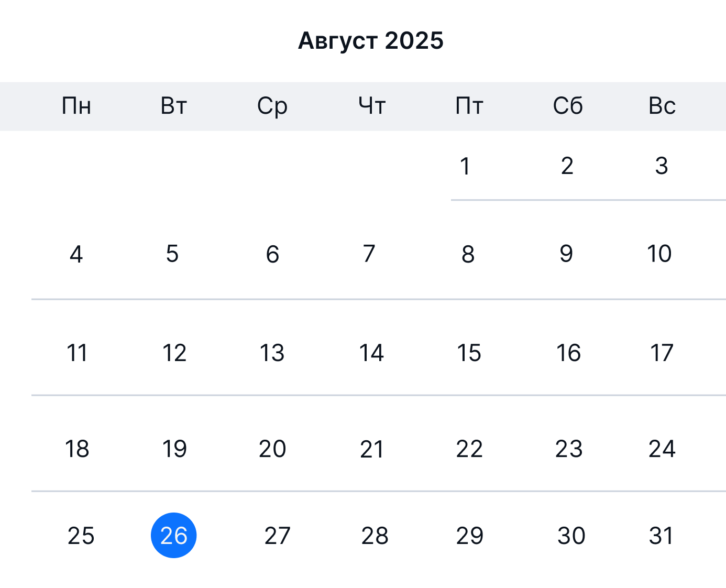726x588 pixels.
Task: Click the Пн weekday header
Action: (76, 106)
